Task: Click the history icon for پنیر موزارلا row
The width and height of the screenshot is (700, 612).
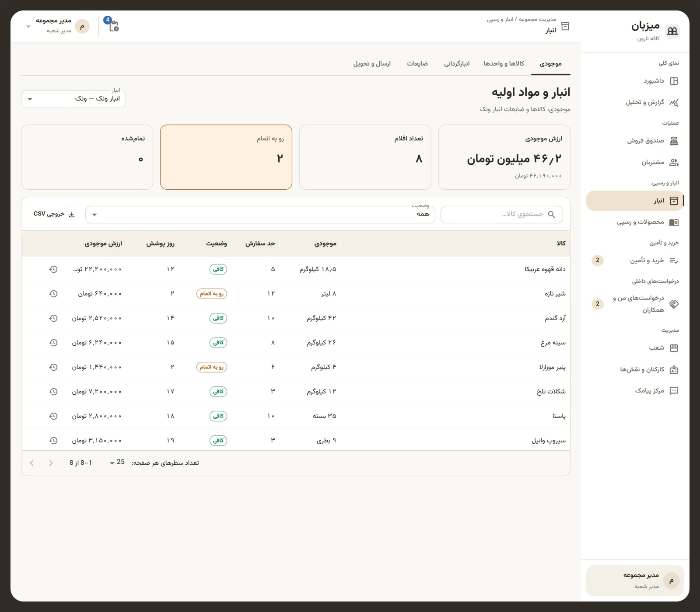Action: coord(53,367)
